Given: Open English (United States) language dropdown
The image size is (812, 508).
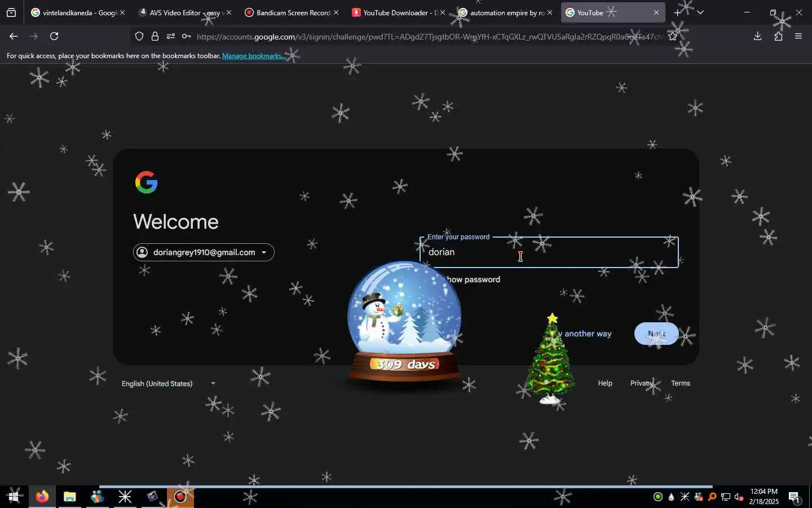Looking at the screenshot, I should coord(169,383).
